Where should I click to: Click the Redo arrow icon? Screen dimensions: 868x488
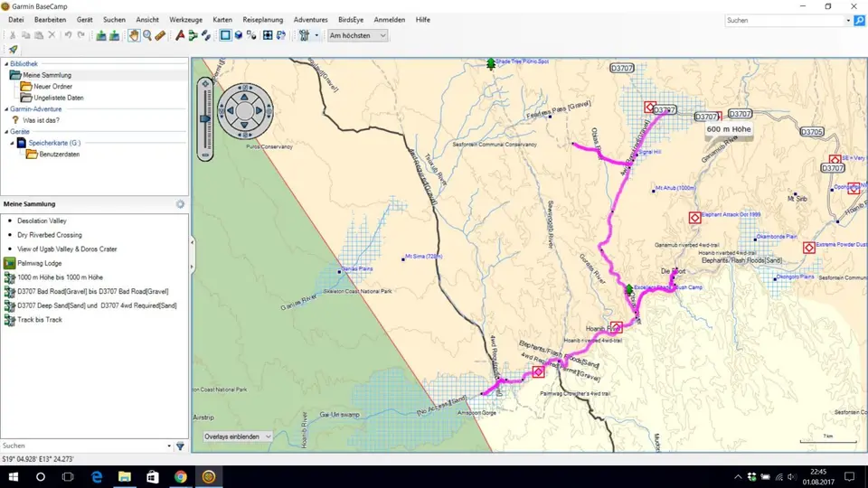80,35
